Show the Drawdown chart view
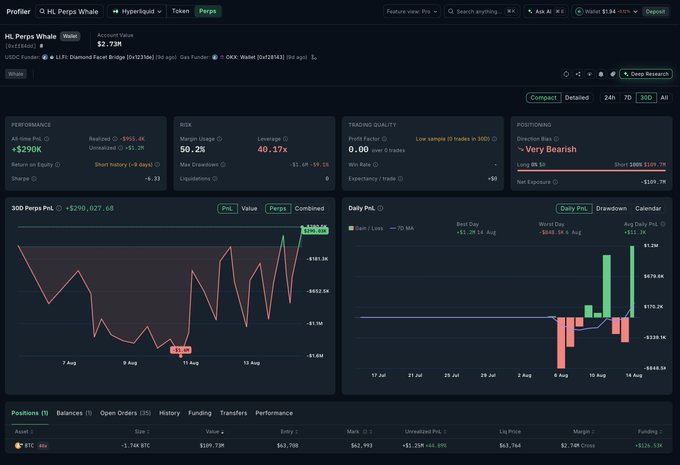 pyautogui.click(x=611, y=209)
